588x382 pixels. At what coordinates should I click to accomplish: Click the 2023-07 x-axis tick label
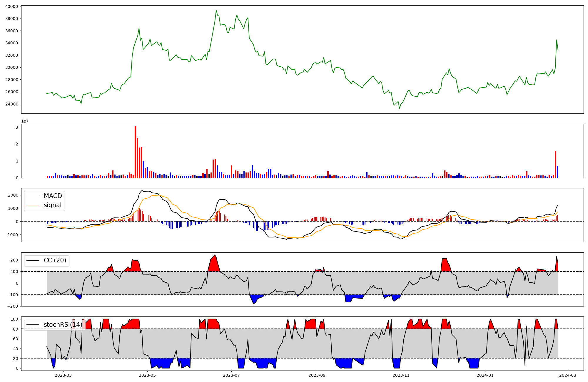(x=232, y=375)
